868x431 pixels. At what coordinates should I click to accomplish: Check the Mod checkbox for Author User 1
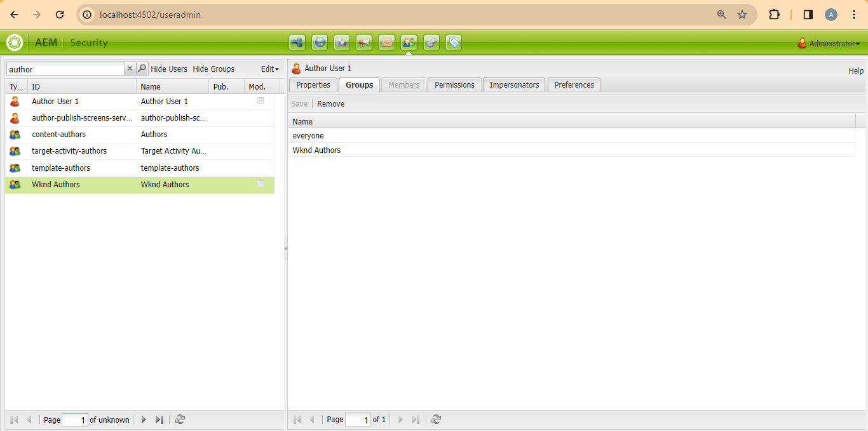click(x=261, y=100)
